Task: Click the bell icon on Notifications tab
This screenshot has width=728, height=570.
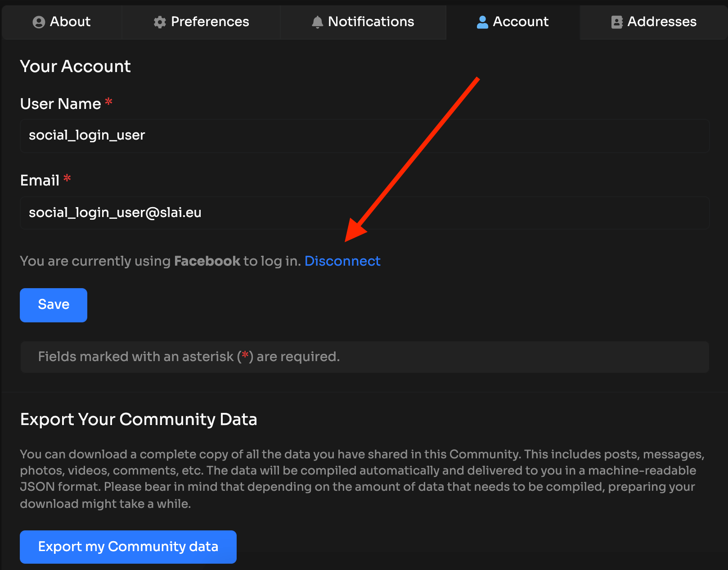Action: point(317,22)
